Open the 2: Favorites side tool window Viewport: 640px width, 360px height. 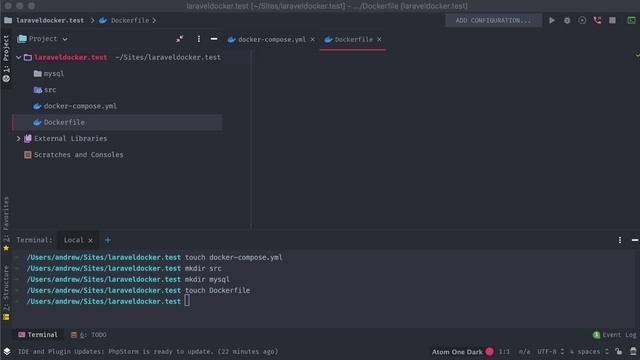click(x=6, y=224)
